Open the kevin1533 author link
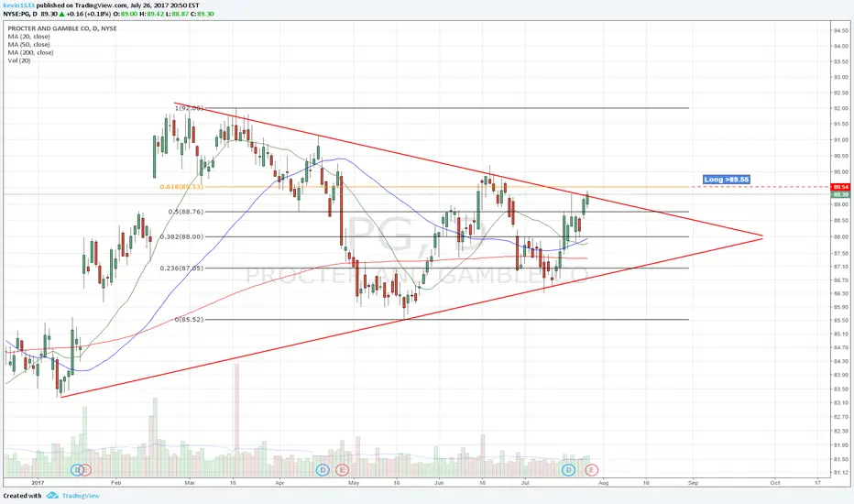The height and width of the screenshot is (504, 854). click(18, 5)
